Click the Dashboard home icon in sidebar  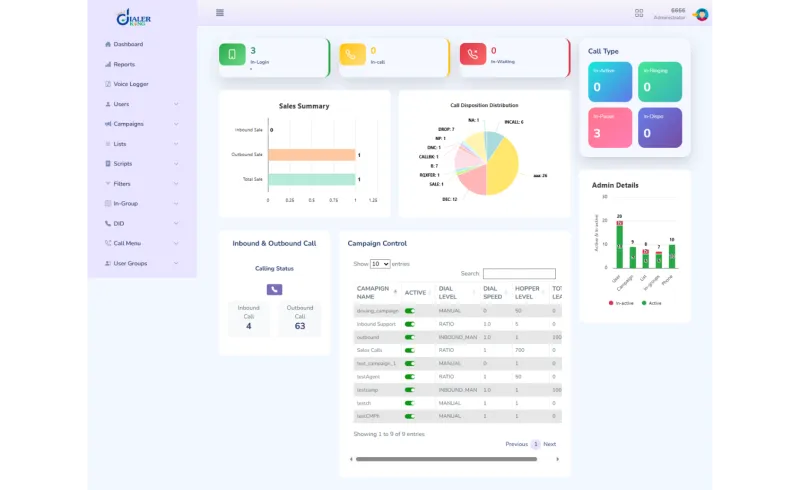(x=108, y=44)
